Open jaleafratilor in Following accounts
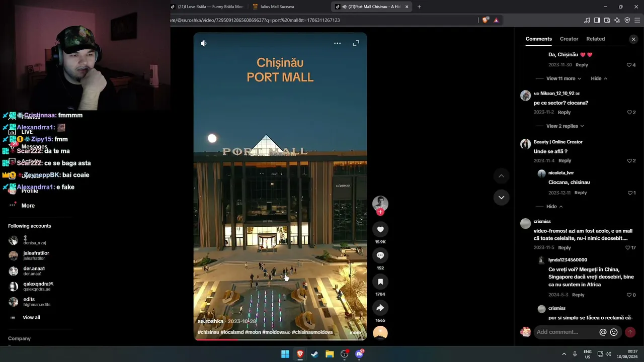The width and height of the screenshot is (644, 362). click(x=36, y=255)
